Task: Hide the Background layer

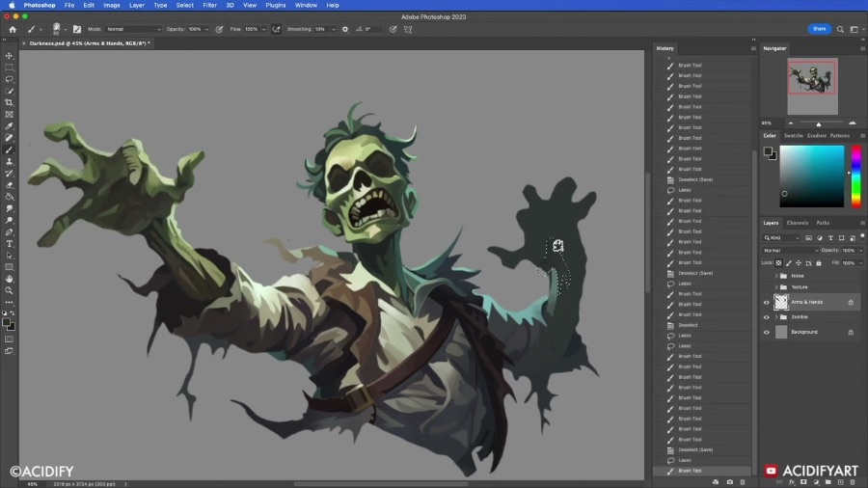Action: (x=767, y=332)
